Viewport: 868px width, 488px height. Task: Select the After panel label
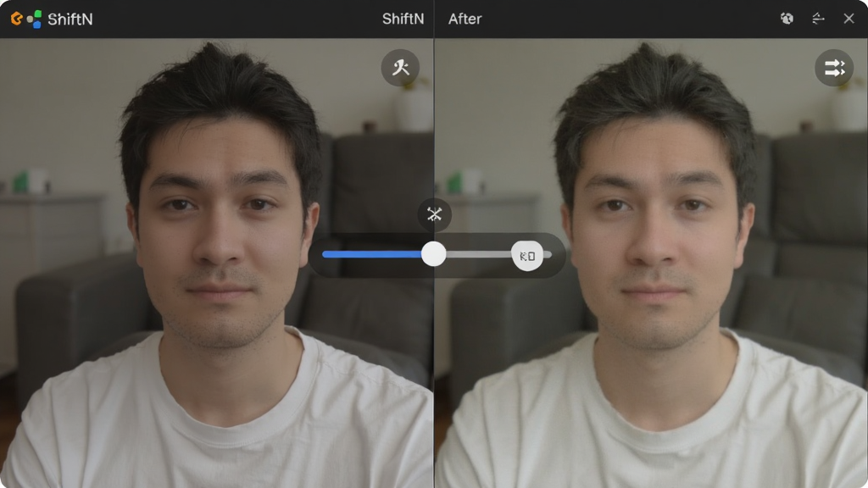465,19
